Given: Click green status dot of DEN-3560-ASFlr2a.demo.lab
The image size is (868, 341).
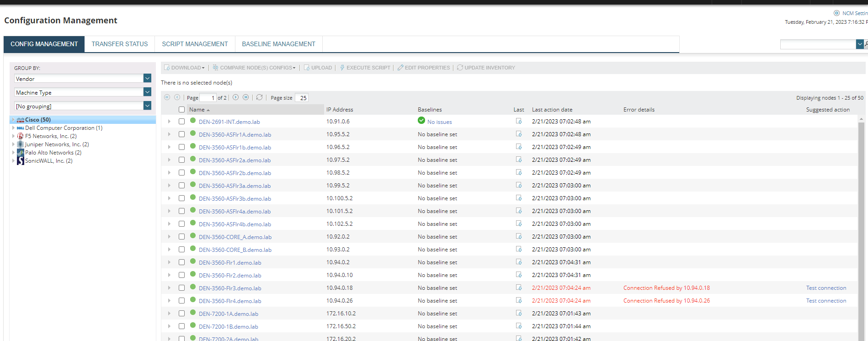Looking at the screenshot, I should point(193,160).
